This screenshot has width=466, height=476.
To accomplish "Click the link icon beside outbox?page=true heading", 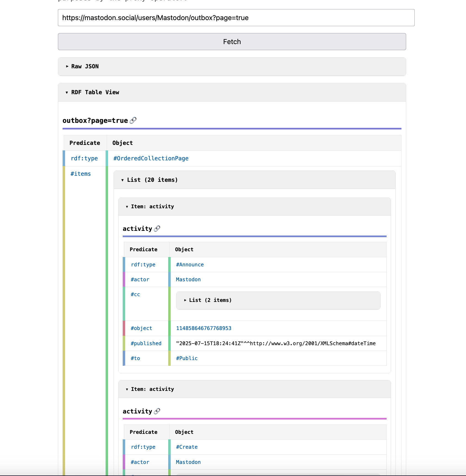I will point(133,120).
